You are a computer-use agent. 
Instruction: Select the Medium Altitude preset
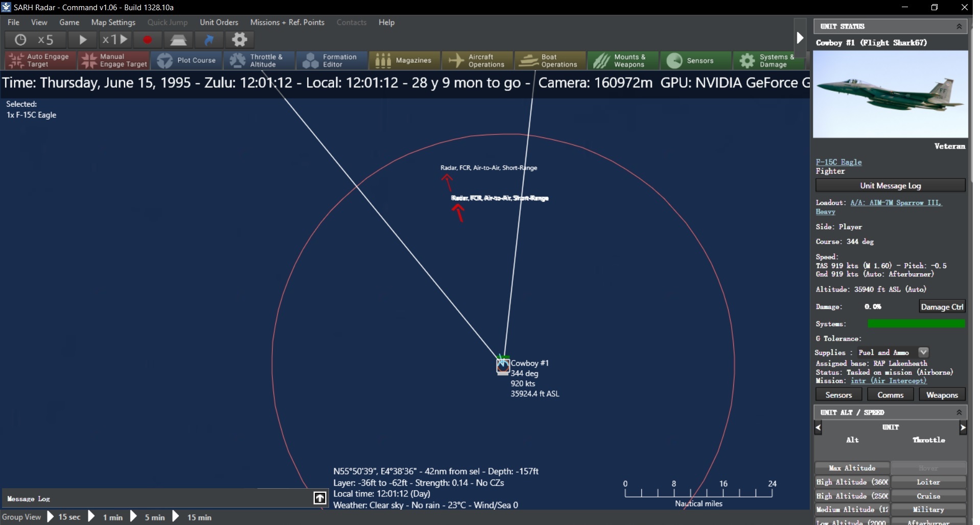tap(852, 510)
